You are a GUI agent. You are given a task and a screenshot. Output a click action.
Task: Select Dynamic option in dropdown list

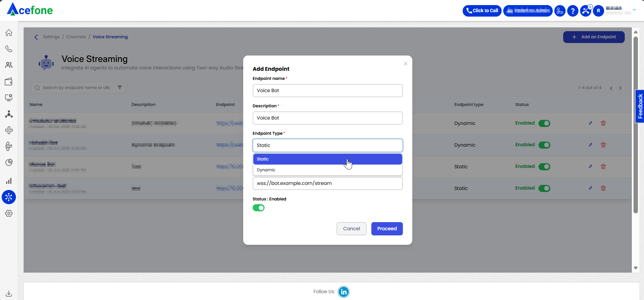click(x=327, y=170)
